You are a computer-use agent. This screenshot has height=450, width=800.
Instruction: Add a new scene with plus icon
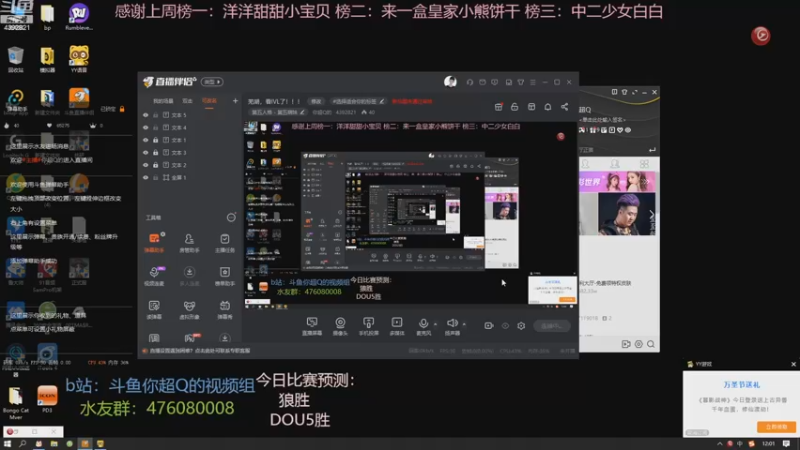pos(235,101)
